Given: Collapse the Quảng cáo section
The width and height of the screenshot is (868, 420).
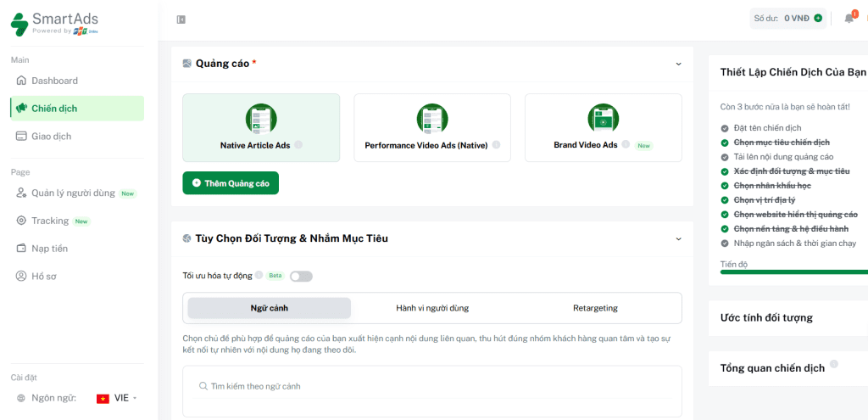Looking at the screenshot, I should coord(678,64).
